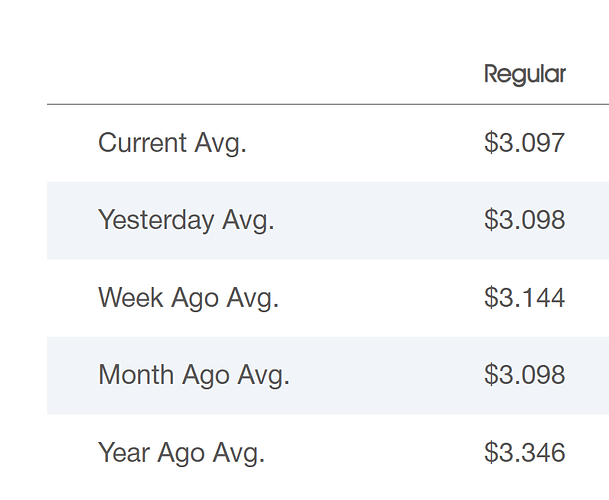Select the Month Ago Avg. label
Image resolution: width=609 pixels, height=500 pixels.
[194, 375]
